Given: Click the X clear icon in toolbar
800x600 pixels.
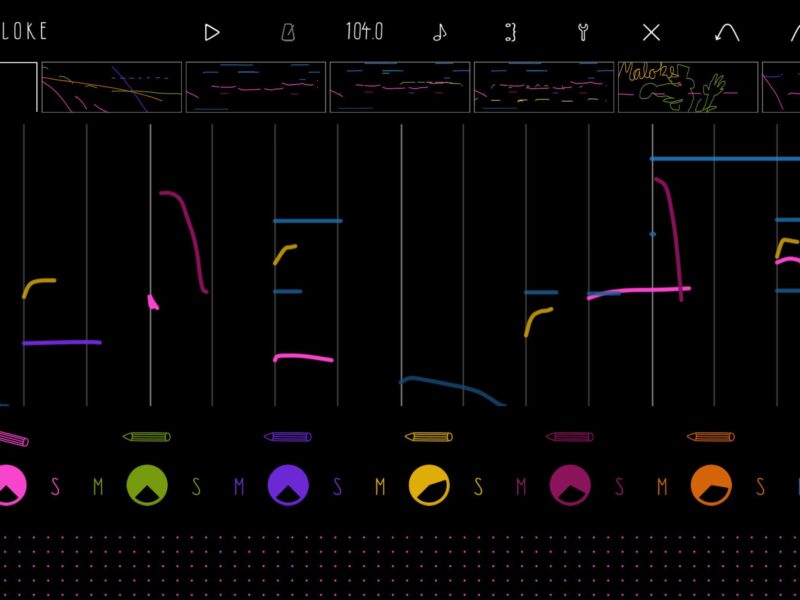Looking at the screenshot, I should [x=651, y=33].
